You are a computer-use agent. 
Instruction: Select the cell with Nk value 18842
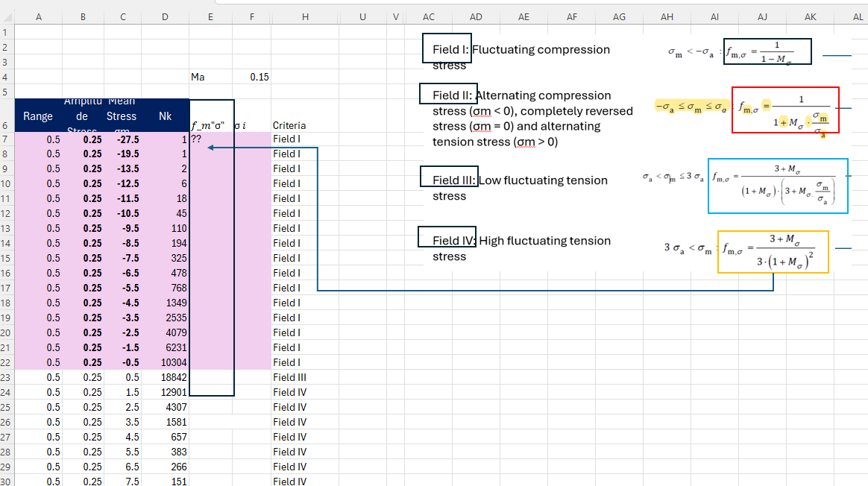[165, 377]
